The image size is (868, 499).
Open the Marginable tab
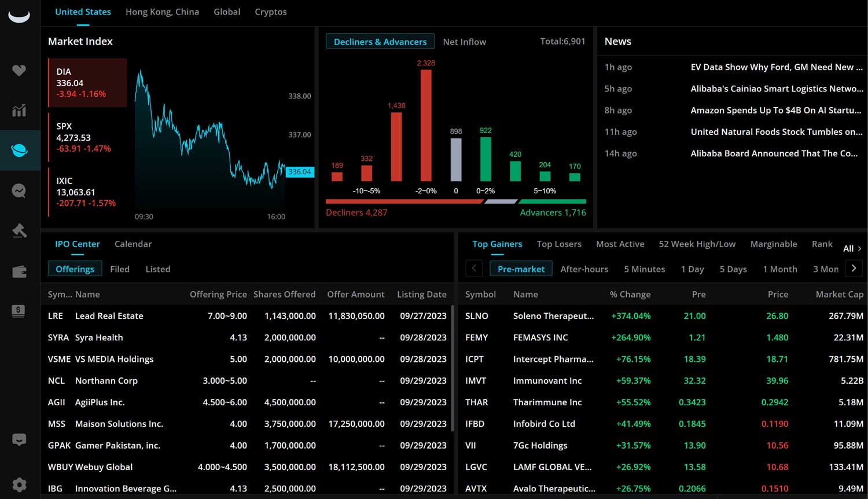pyautogui.click(x=774, y=244)
